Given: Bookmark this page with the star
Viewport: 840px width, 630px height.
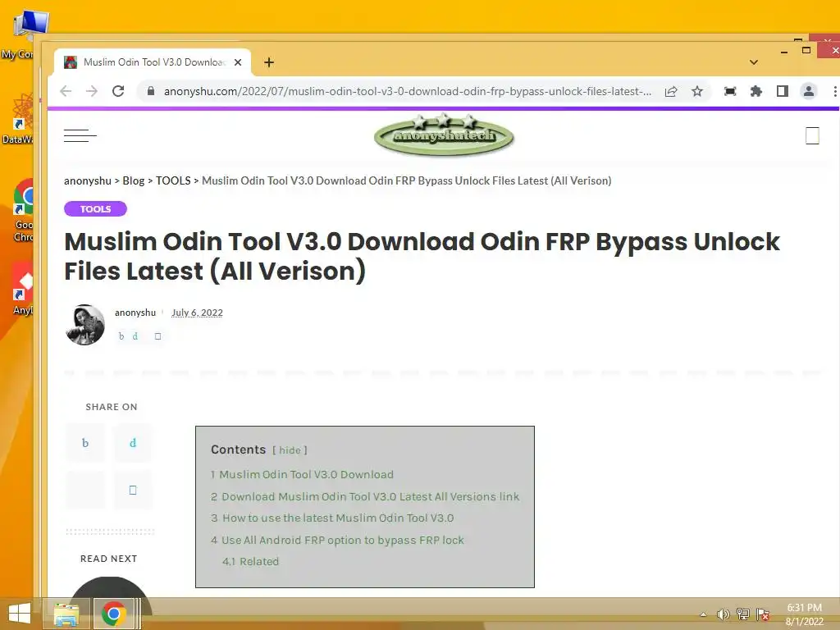Looking at the screenshot, I should [x=697, y=91].
